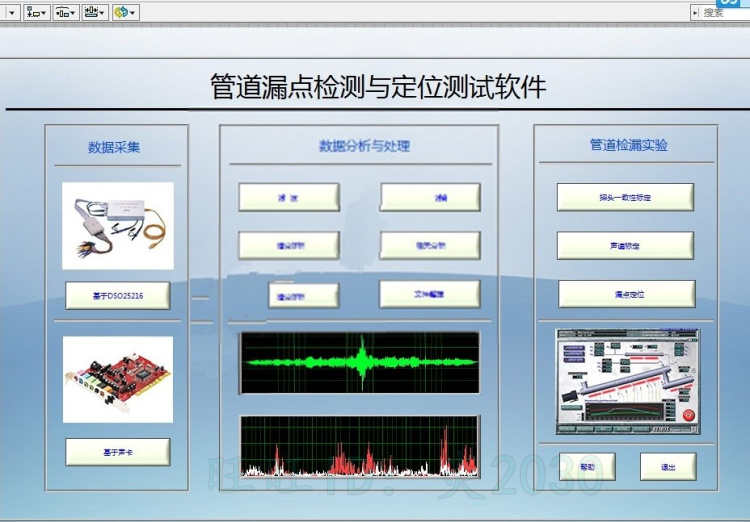This screenshot has height=522, width=750.
Task: Click the red spectrum graph display
Action: tap(360, 446)
